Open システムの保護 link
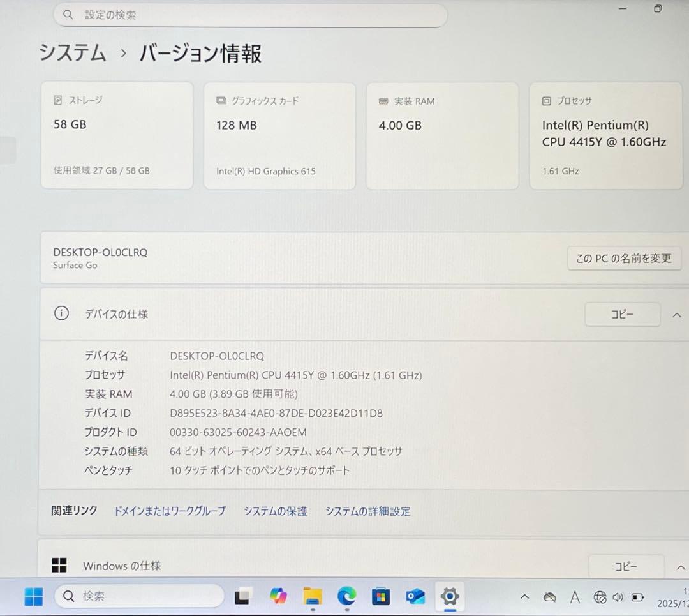The height and width of the screenshot is (616, 689). [275, 511]
